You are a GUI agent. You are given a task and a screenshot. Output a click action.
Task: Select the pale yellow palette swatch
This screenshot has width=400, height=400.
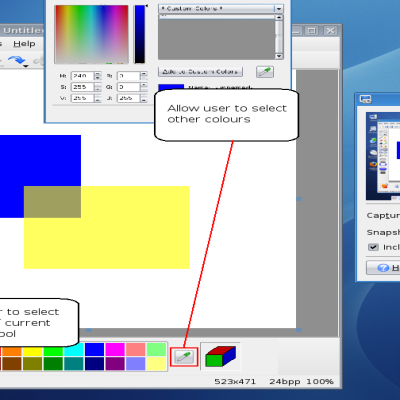click(156, 364)
